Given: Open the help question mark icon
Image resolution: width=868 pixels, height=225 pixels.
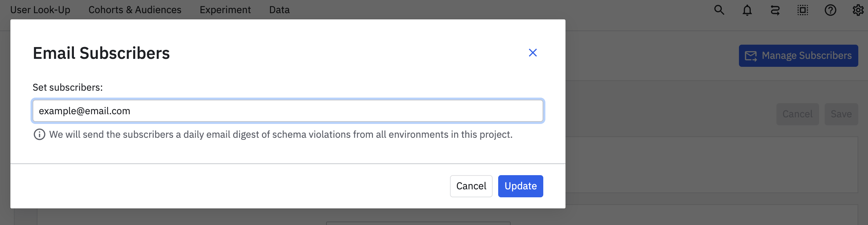Looking at the screenshot, I should (831, 10).
